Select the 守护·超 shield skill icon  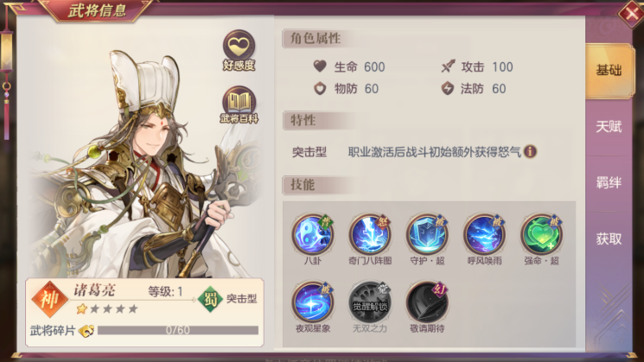click(x=427, y=234)
